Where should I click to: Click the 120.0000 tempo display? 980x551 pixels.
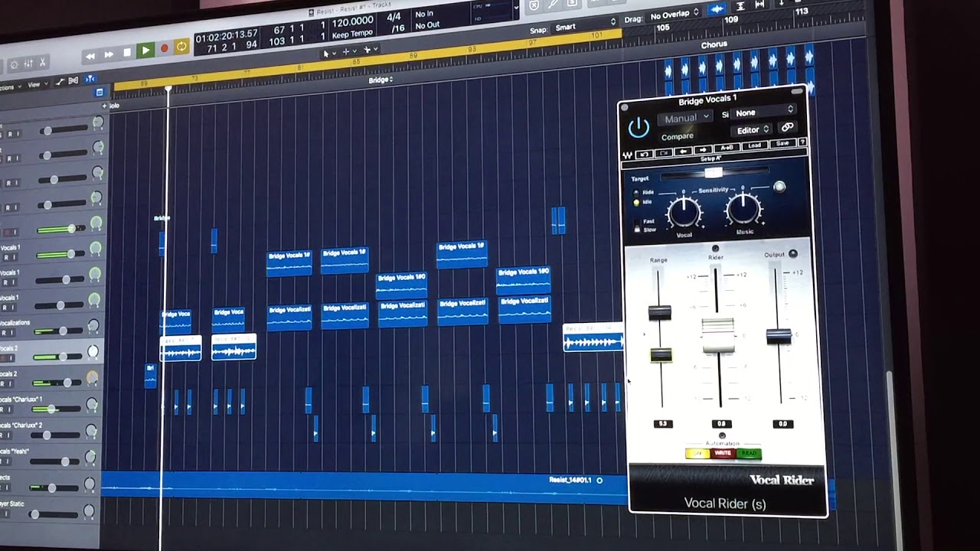(x=352, y=21)
